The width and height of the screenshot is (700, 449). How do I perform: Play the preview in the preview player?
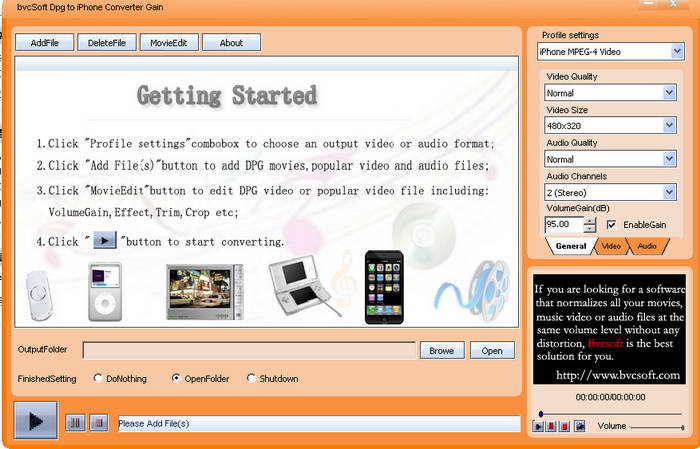pyautogui.click(x=538, y=426)
